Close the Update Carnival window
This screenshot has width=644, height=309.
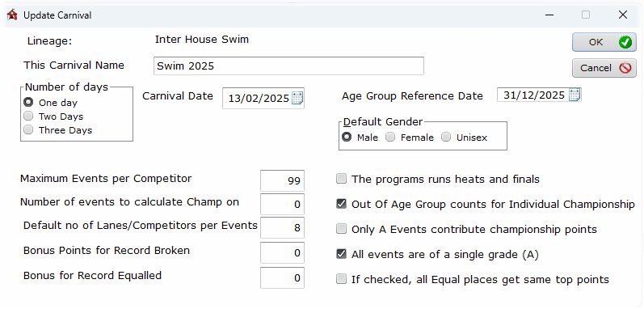(623, 15)
